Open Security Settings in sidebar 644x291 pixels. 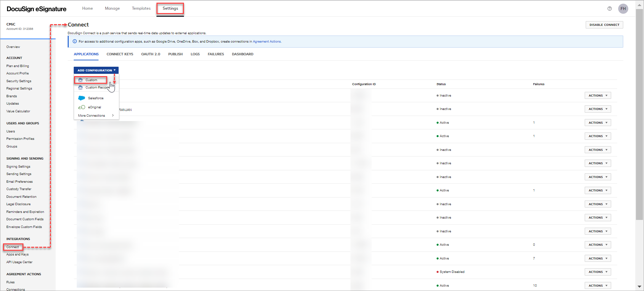(19, 81)
